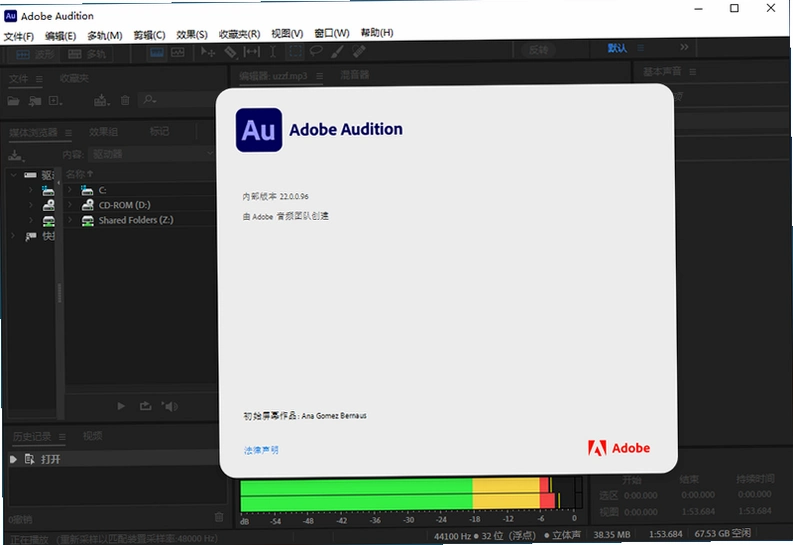Select the Paintbrush Selection tool
The height and width of the screenshot is (545, 793).
pyautogui.click(x=337, y=51)
